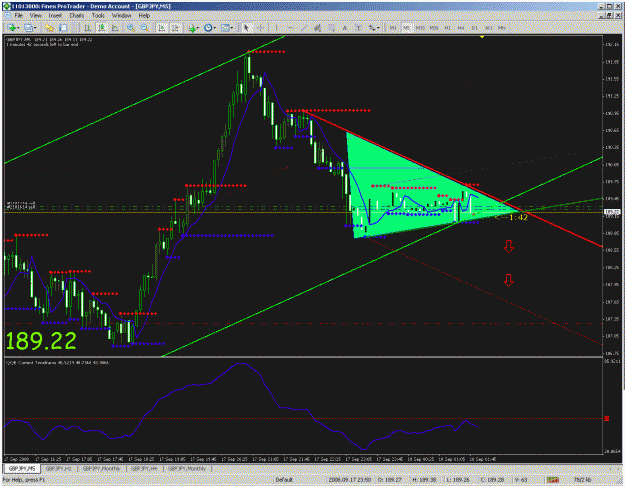625x486 pixels.
Task: Open the Charts menu
Action: coord(77,16)
